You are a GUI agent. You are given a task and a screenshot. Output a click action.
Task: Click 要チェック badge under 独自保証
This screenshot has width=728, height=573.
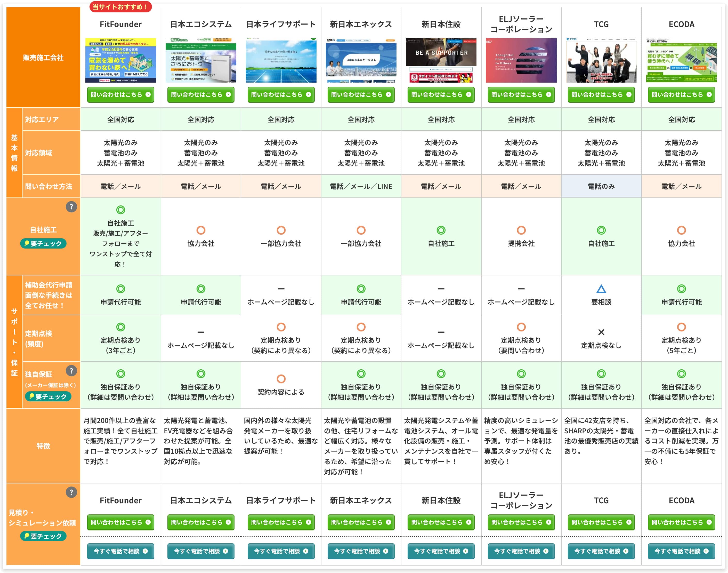pyautogui.click(x=48, y=396)
